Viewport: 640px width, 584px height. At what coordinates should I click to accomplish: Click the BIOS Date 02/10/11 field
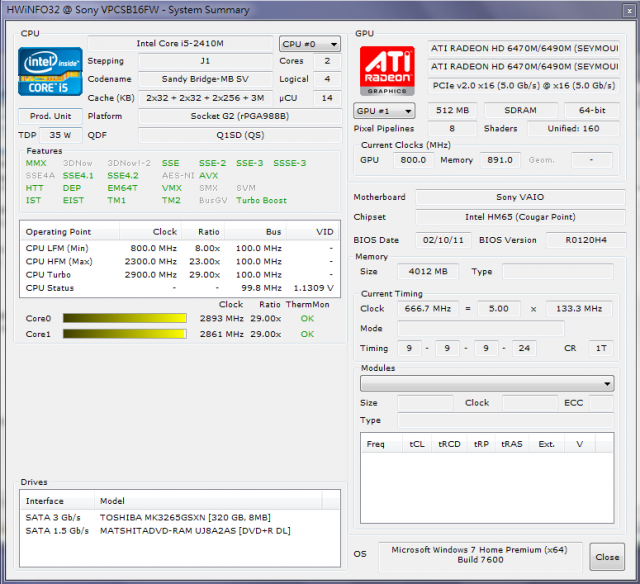pyautogui.click(x=443, y=240)
